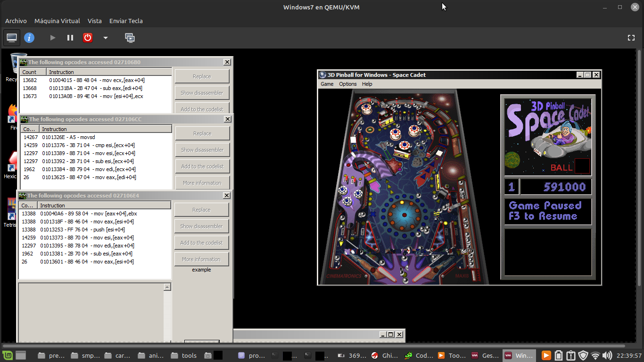Open the Máquina Virtual menu
This screenshot has width=644, height=362.
[x=57, y=21]
